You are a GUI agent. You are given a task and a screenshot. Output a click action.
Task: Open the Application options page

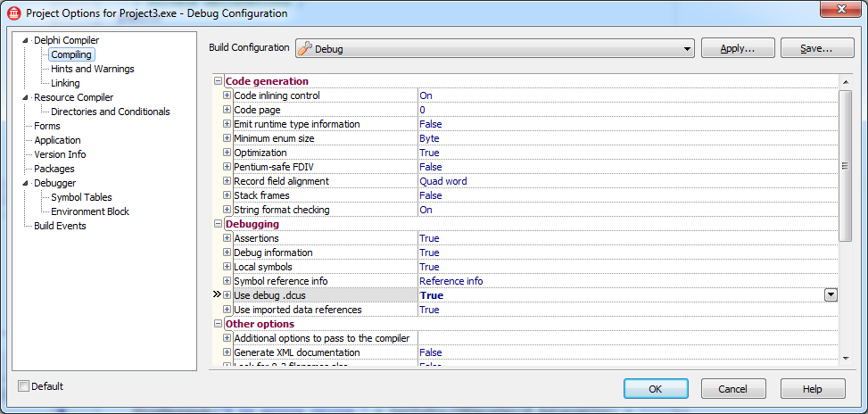(x=58, y=141)
